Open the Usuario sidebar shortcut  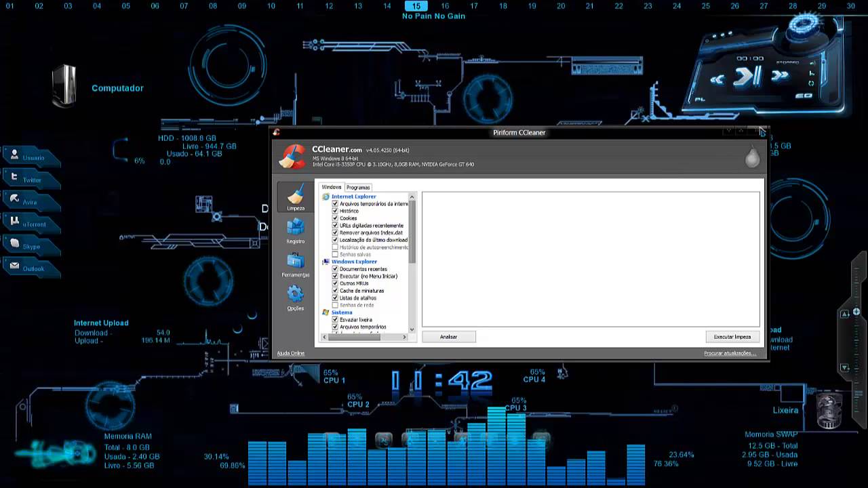click(x=32, y=156)
